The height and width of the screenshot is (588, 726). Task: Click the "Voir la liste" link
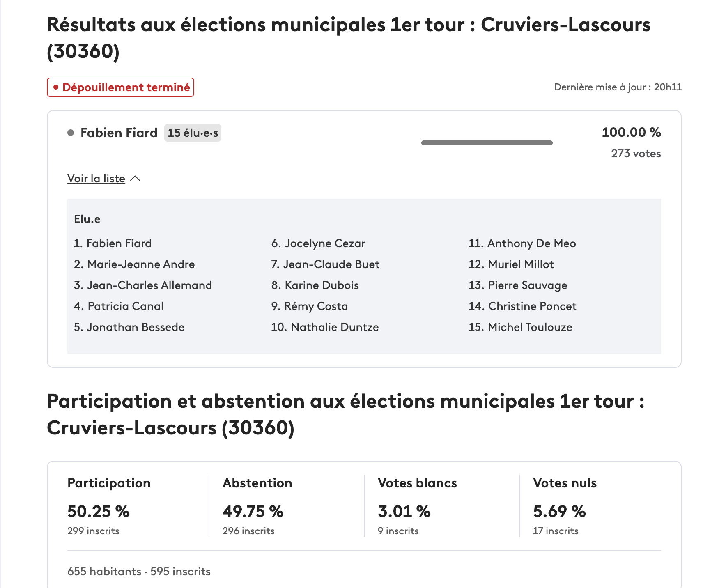click(96, 179)
